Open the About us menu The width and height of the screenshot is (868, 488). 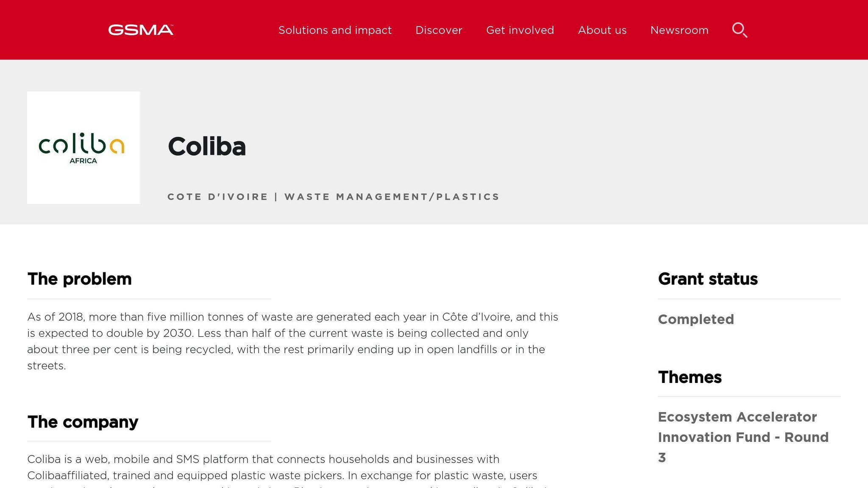click(602, 30)
